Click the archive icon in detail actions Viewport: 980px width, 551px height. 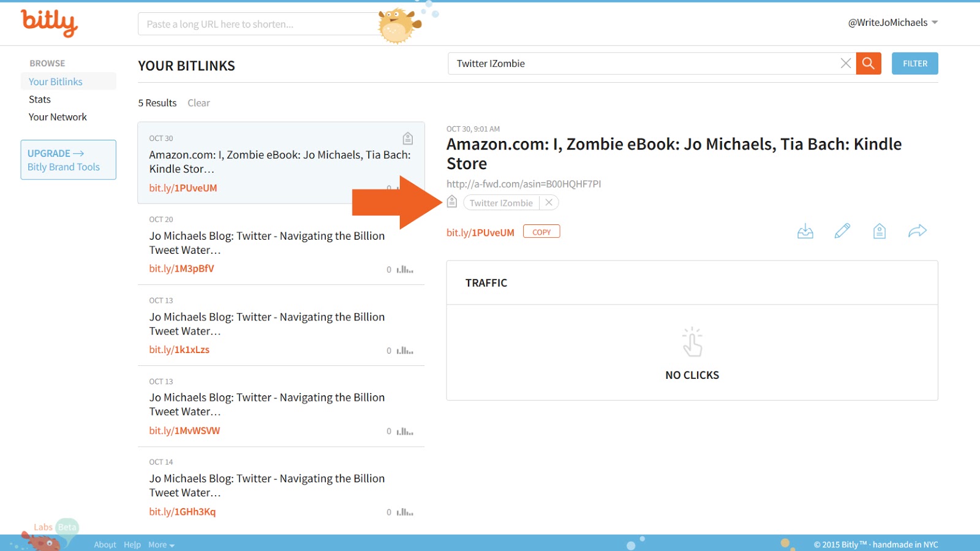(x=805, y=231)
